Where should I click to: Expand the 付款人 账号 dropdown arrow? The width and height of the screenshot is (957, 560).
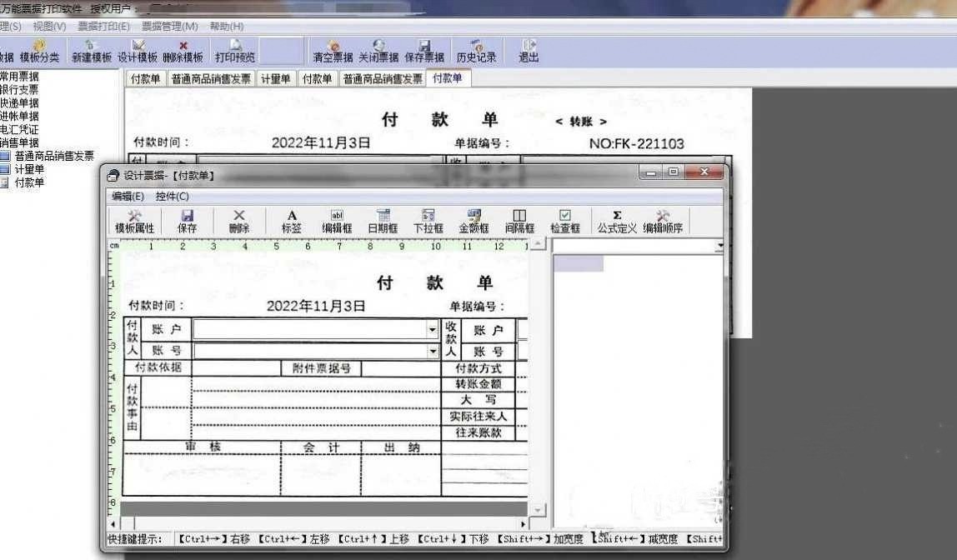pos(432,351)
